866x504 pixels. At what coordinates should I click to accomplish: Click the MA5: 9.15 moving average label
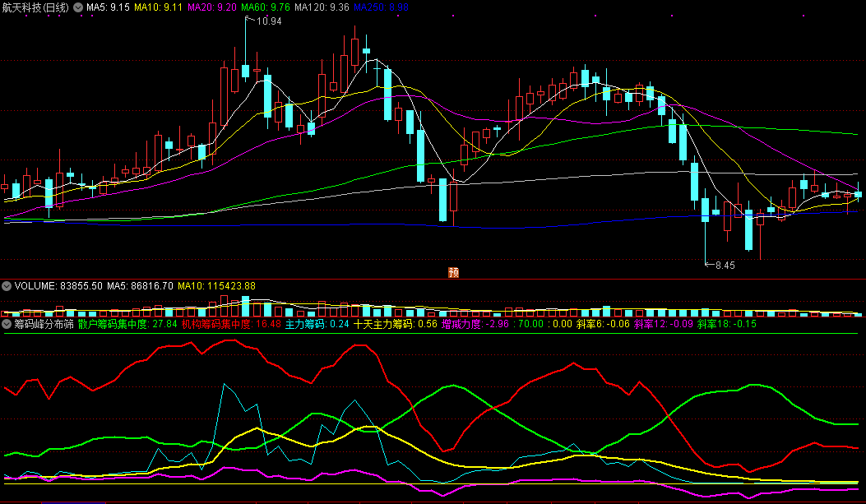point(108,7)
